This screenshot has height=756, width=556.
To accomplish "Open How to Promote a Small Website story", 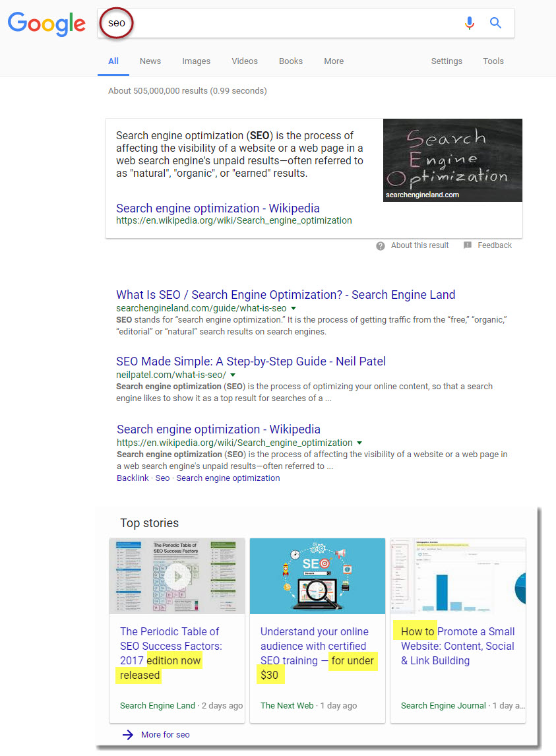I will click(x=458, y=646).
